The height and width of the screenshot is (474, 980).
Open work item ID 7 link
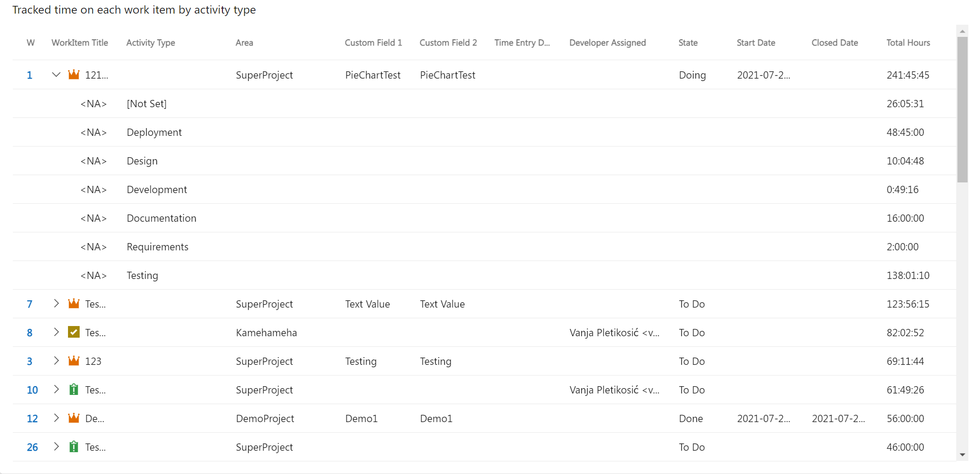click(30, 304)
